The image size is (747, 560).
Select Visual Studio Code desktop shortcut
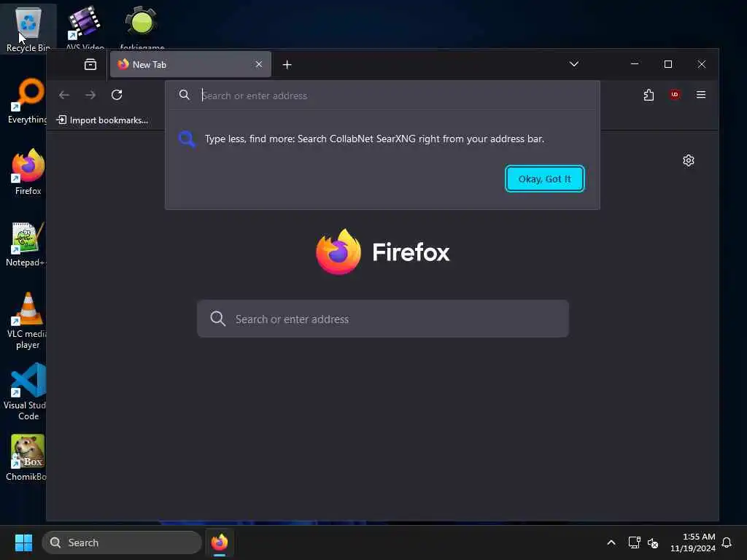click(26, 392)
